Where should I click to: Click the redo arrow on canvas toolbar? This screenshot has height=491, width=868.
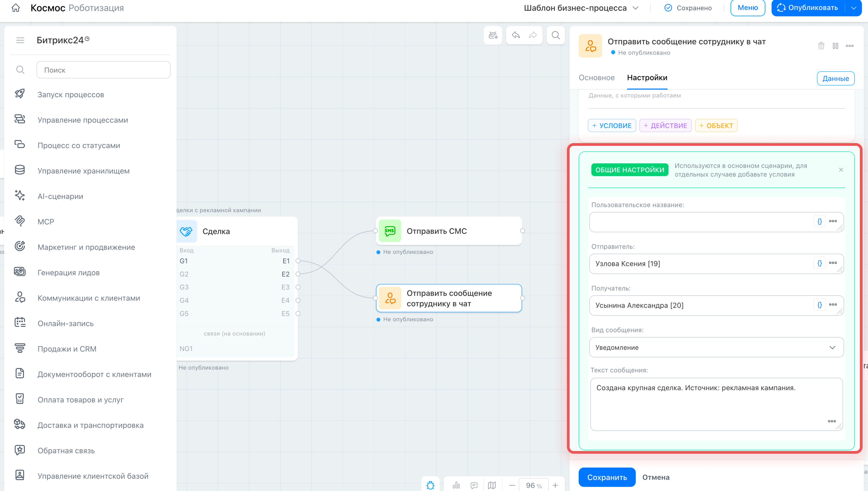click(x=533, y=35)
